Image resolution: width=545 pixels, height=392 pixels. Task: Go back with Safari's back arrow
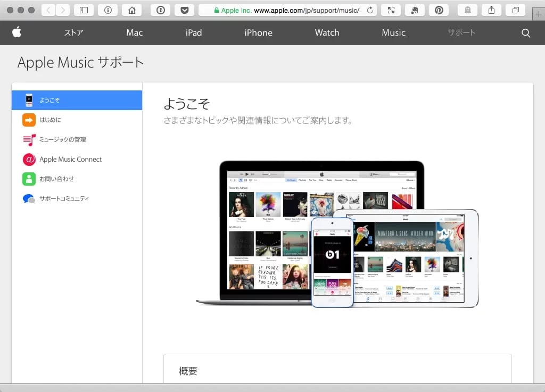[x=48, y=10]
